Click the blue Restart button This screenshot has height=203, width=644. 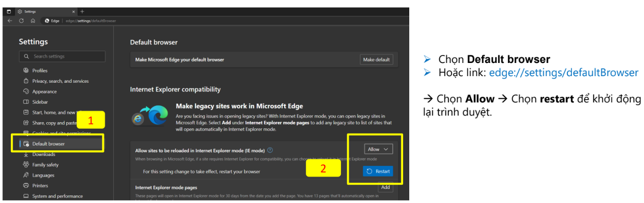pyautogui.click(x=378, y=172)
